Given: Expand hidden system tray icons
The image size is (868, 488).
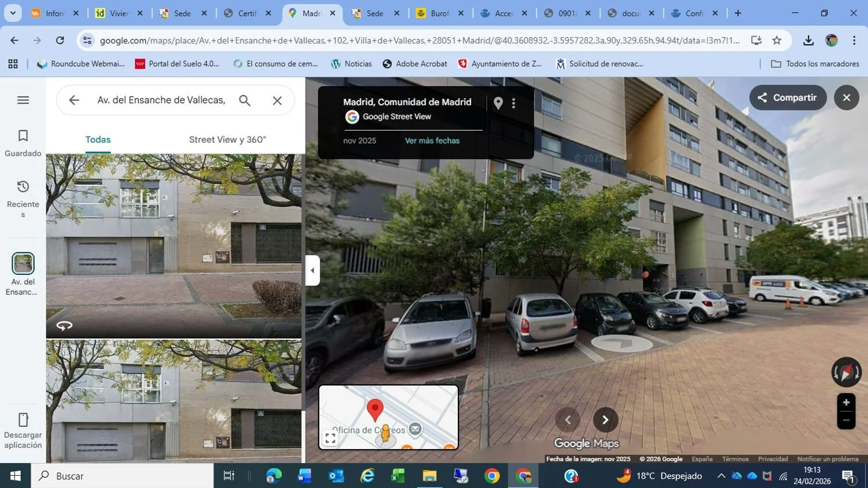Looking at the screenshot, I should (721, 476).
